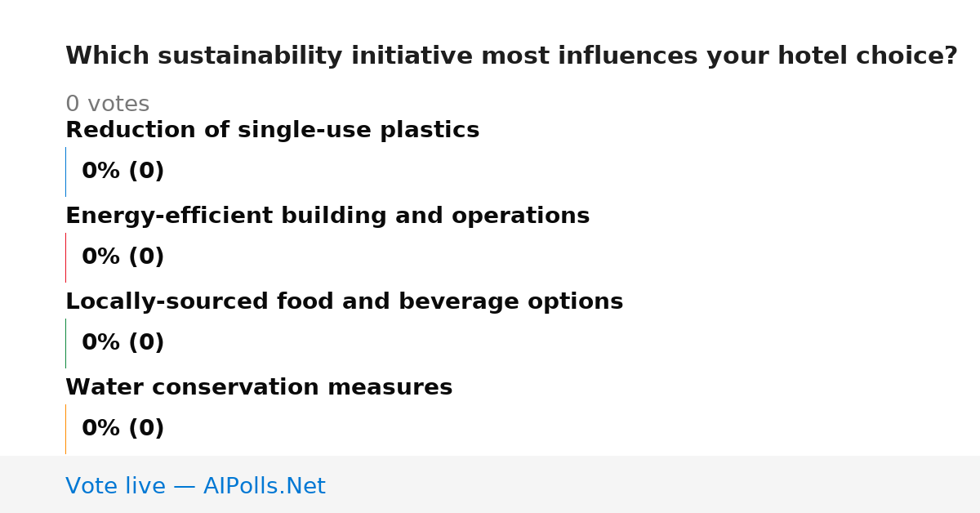
Task: Click the AIPolls.Net site name in footer
Action: (264, 487)
